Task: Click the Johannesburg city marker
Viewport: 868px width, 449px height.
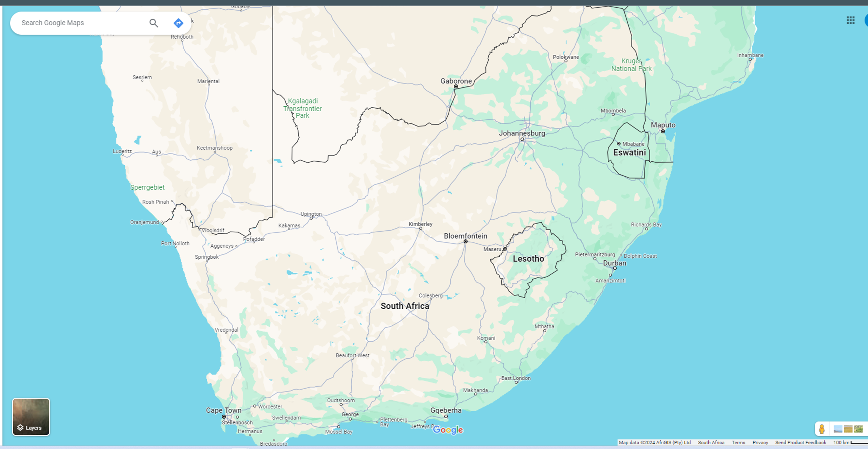Action: pyautogui.click(x=522, y=139)
